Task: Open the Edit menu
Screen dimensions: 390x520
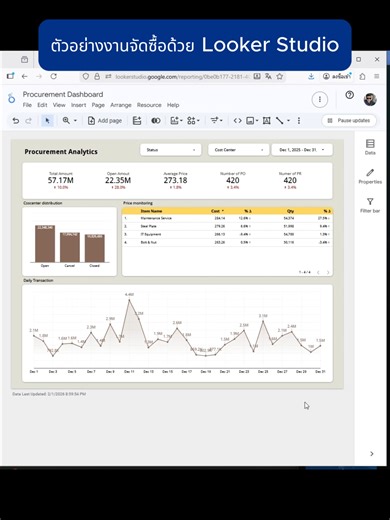Action: (x=42, y=105)
